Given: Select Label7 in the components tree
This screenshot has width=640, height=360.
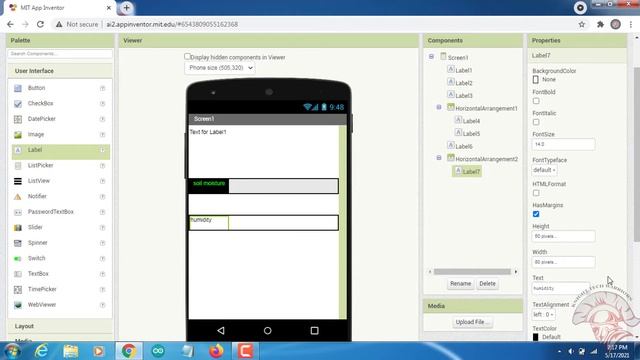Looking at the screenshot, I should (x=467, y=171).
